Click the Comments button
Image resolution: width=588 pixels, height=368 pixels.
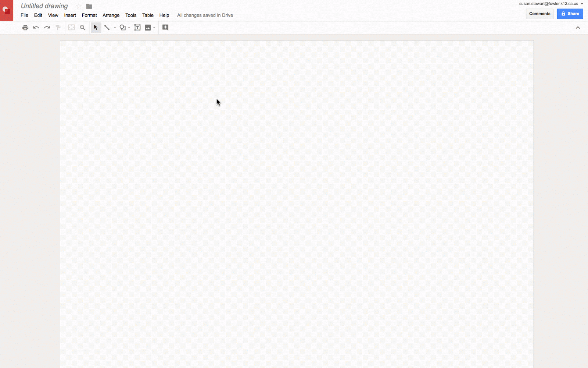point(539,14)
